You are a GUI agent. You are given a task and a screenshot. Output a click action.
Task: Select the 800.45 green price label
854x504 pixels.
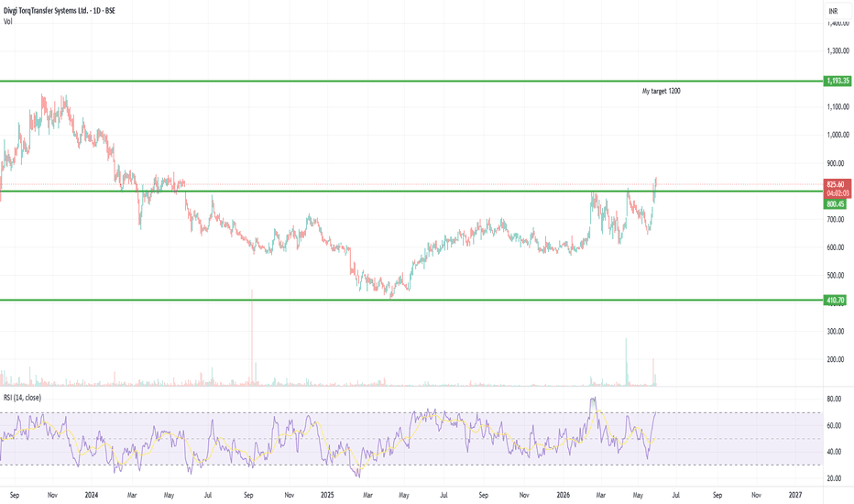[x=836, y=203]
